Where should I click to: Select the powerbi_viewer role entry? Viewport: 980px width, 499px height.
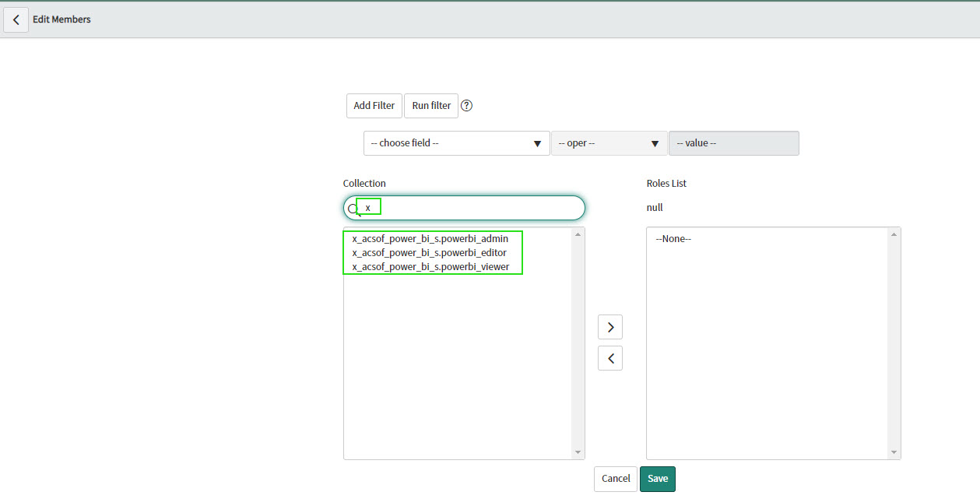point(430,267)
